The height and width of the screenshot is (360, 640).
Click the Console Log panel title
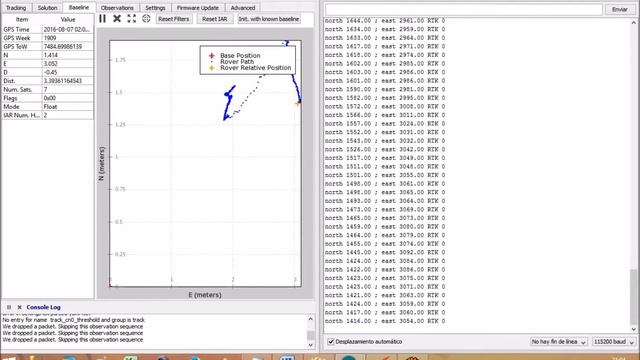(x=43, y=307)
